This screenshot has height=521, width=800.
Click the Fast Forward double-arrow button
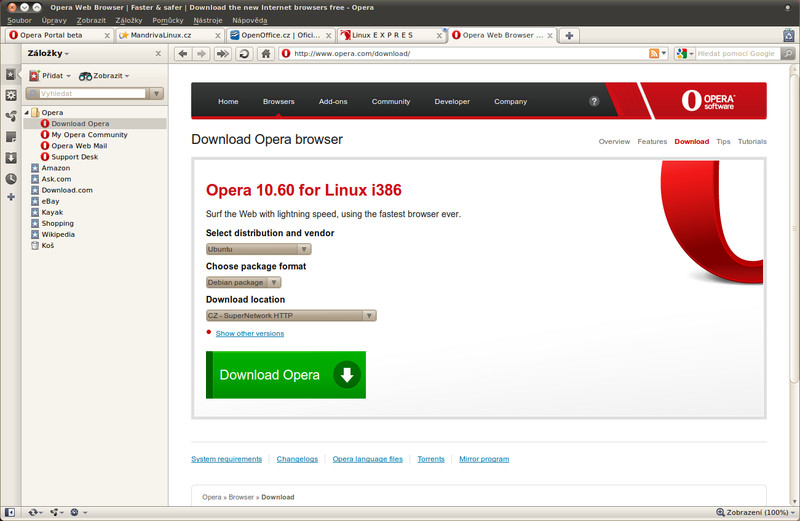tap(222, 53)
